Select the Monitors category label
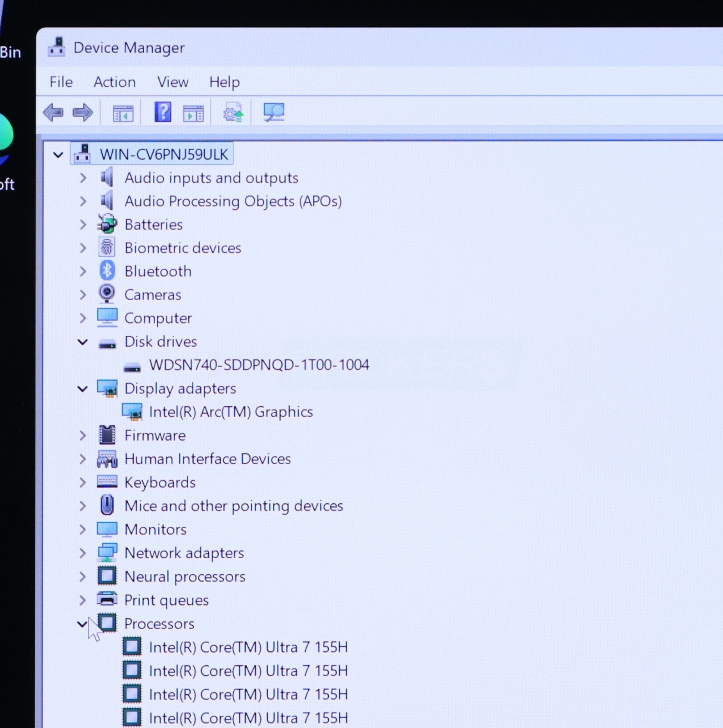This screenshot has width=723, height=728. (x=156, y=529)
